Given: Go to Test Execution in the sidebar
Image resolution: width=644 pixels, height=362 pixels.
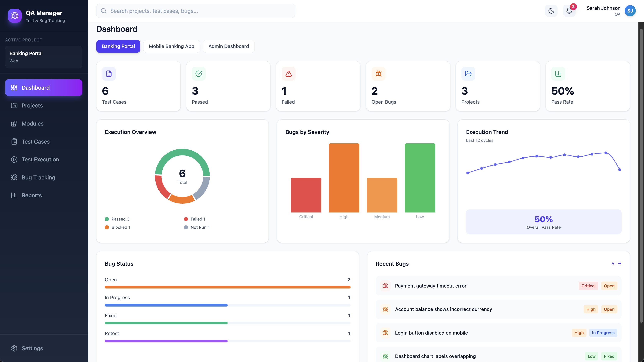Looking at the screenshot, I should coord(40,159).
